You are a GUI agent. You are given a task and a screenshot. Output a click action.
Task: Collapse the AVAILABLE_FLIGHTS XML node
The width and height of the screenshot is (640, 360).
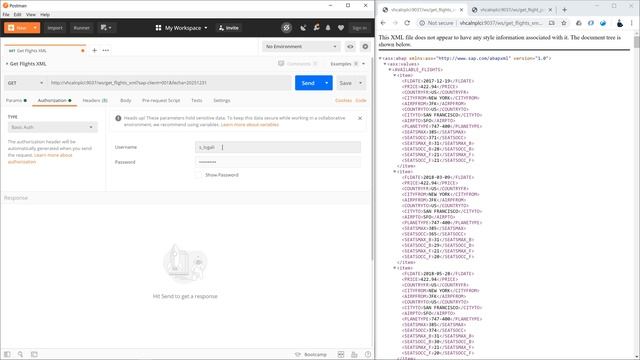(x=390, y=70)
